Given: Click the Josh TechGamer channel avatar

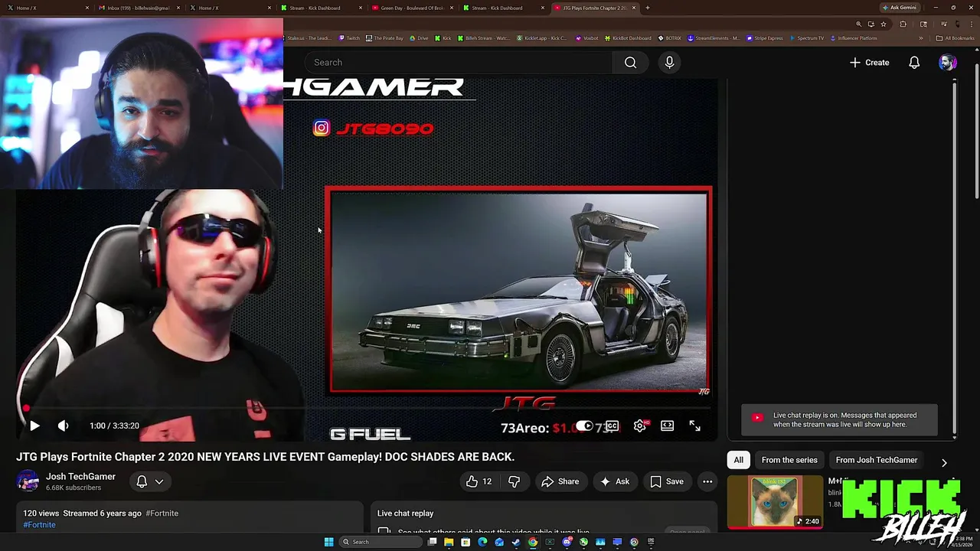Looking at the screenshot, I should coord(28,481).
